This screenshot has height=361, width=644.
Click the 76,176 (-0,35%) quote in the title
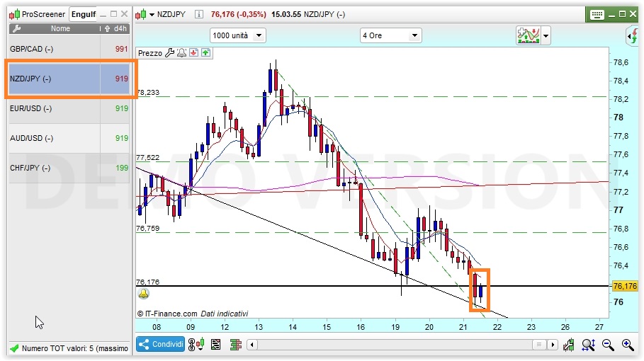(238, 14)
